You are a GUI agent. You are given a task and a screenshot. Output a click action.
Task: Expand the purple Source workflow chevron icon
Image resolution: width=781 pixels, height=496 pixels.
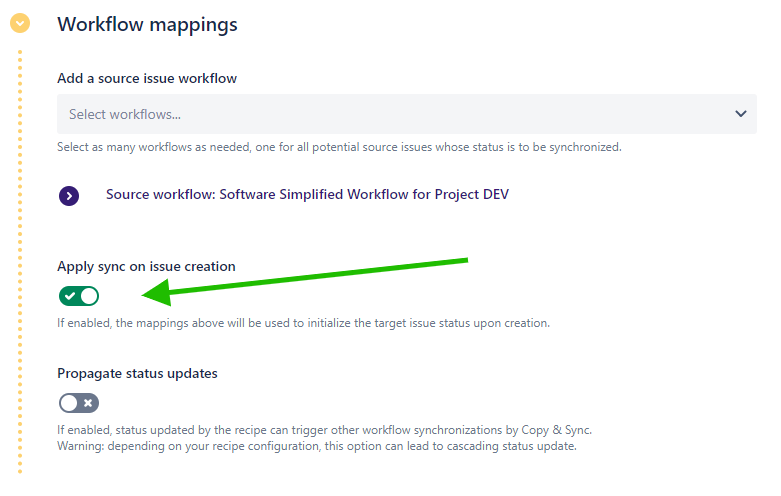pos(69,196)
